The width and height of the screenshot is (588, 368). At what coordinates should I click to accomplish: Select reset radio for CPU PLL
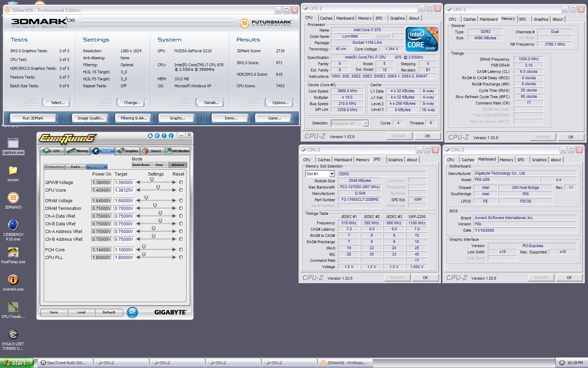point(181,257)
